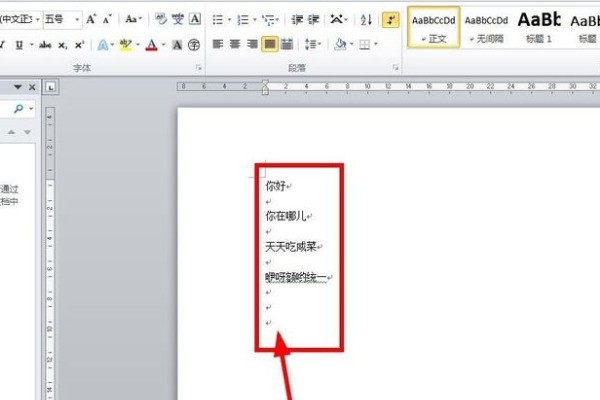
Task: Click the Grow Font button
Action: coord(91,19)
